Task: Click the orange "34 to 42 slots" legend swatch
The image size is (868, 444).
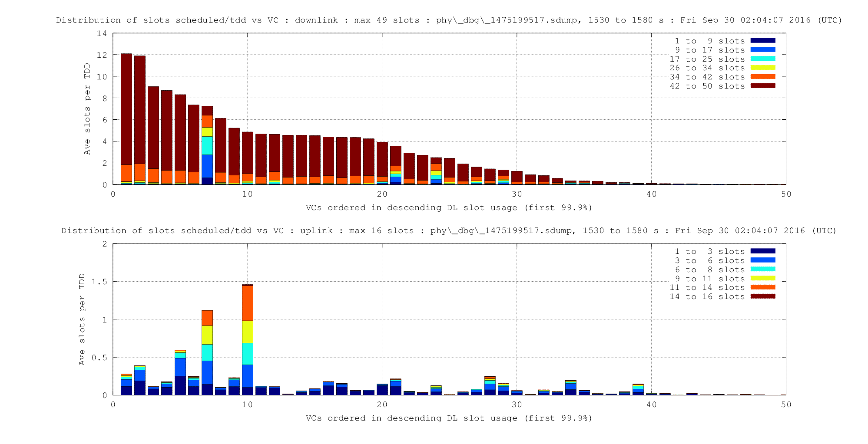Action: pyautogui.click(x=762, y=77)
